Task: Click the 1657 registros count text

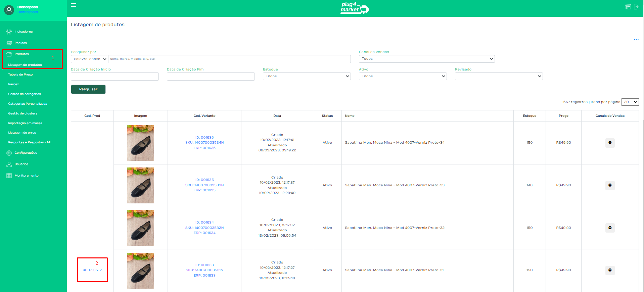Action: click(574, 102)
